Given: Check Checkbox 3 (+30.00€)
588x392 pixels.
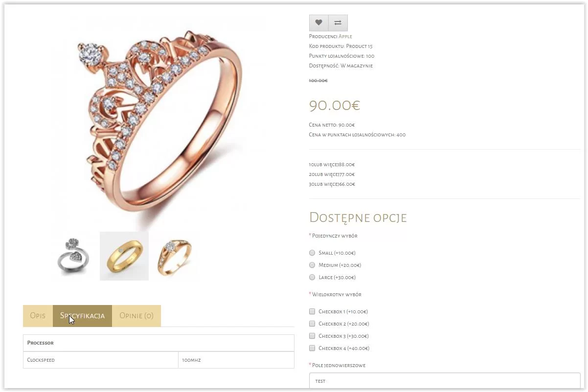Looking at the screenshot, I should (x=312, y=336).
